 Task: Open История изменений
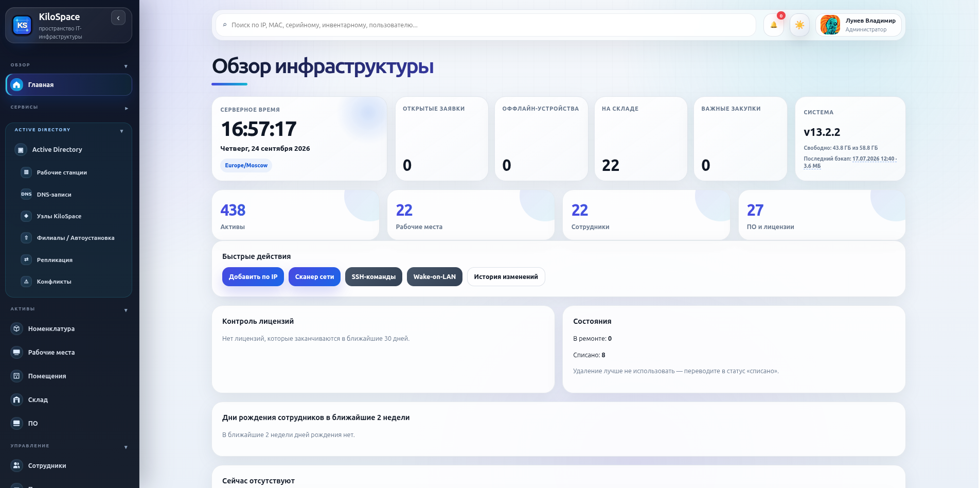(x=506, y=277)
